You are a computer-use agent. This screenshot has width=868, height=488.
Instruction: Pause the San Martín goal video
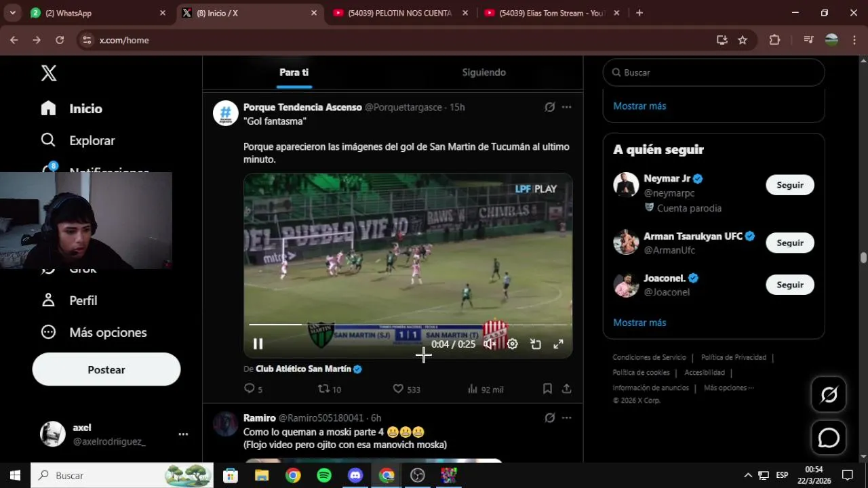[x=258, y=344]
